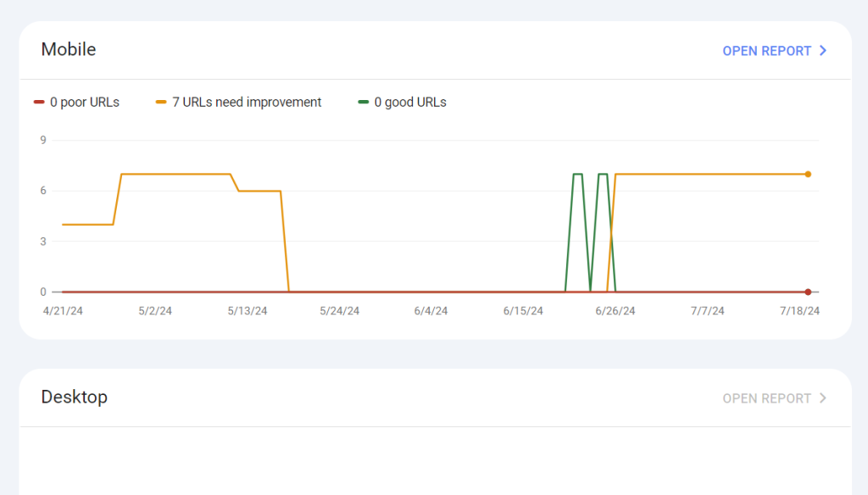Open the Desktop report link
Screen dimensions: 868x495
(x=766, y=398)
